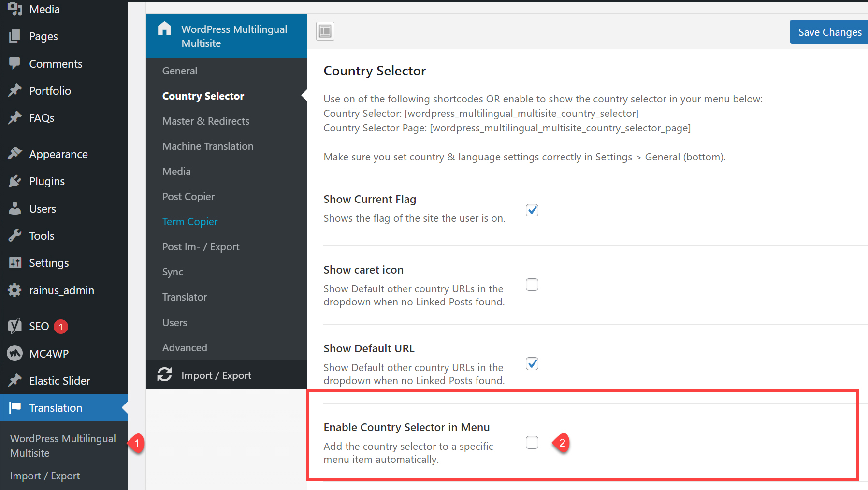Click the Show Default URL label

click(369, 348)
